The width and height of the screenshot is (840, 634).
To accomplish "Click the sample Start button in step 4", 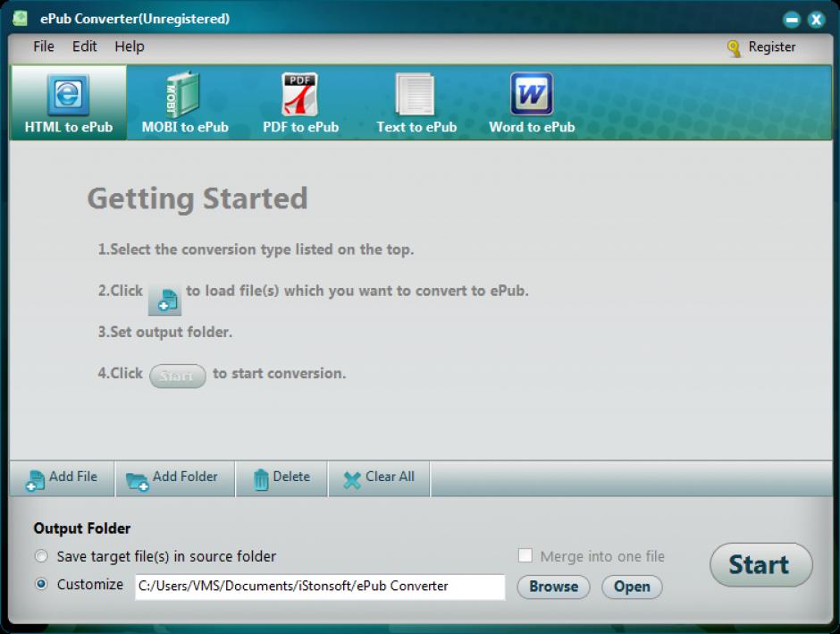I will tap(177, 376).
